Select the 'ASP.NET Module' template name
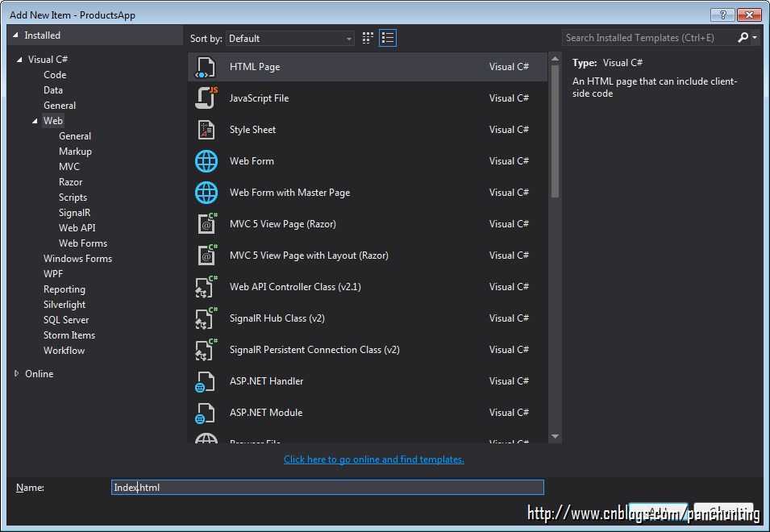Viewport: 770px width, 532px height. tap(265, 412)
